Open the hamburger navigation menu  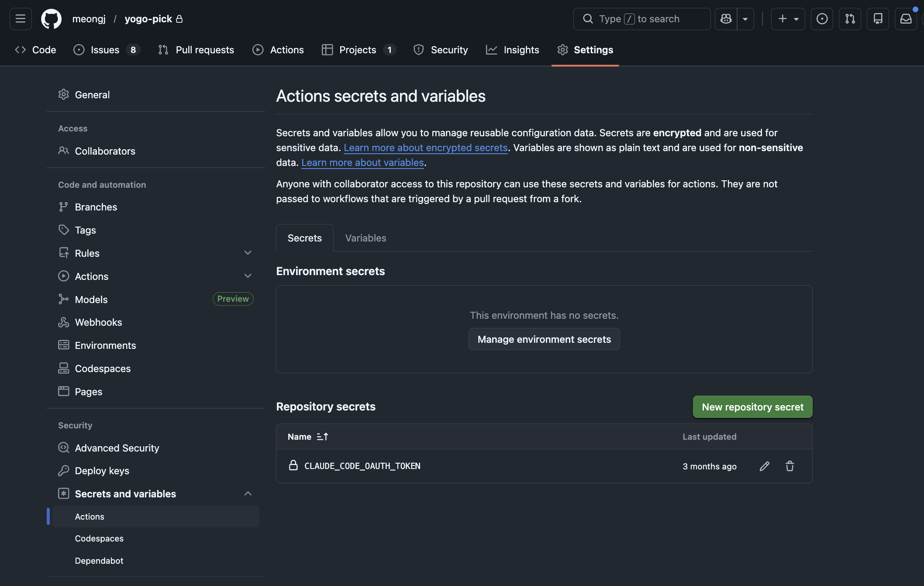pos(21,19)
